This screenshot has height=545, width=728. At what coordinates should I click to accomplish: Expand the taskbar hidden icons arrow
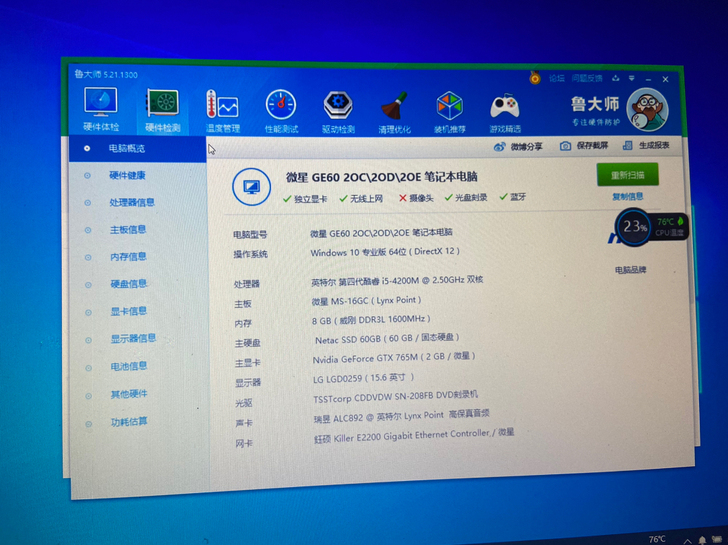pos(687,540)
